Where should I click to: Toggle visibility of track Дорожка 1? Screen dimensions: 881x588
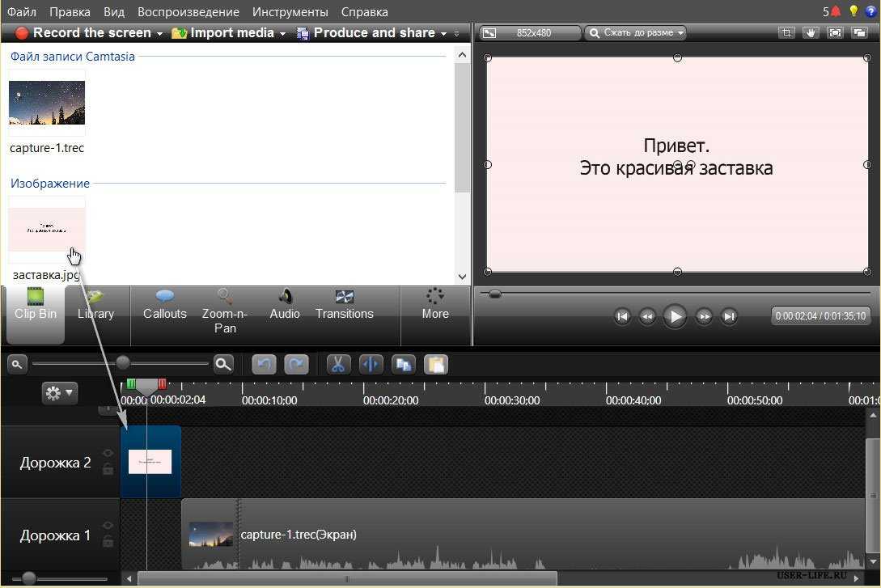(108, 526)
